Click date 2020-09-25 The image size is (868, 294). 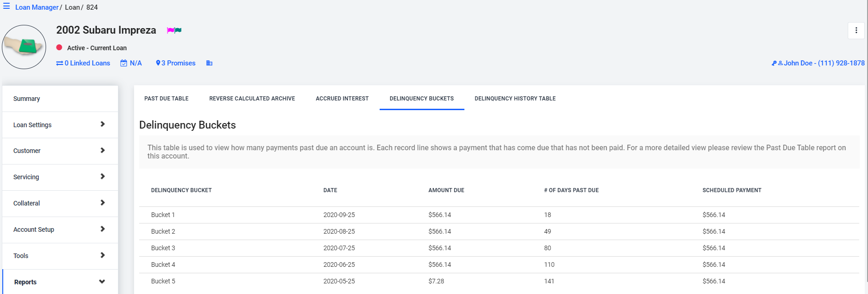tap(339, 215)
